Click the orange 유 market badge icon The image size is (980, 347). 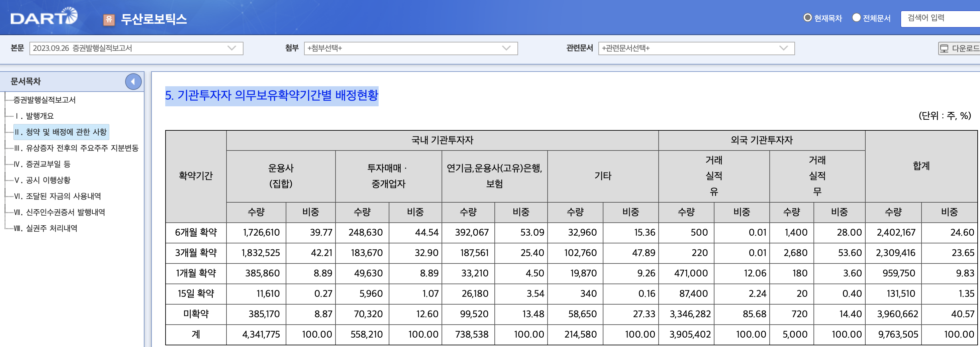(109, 19)
